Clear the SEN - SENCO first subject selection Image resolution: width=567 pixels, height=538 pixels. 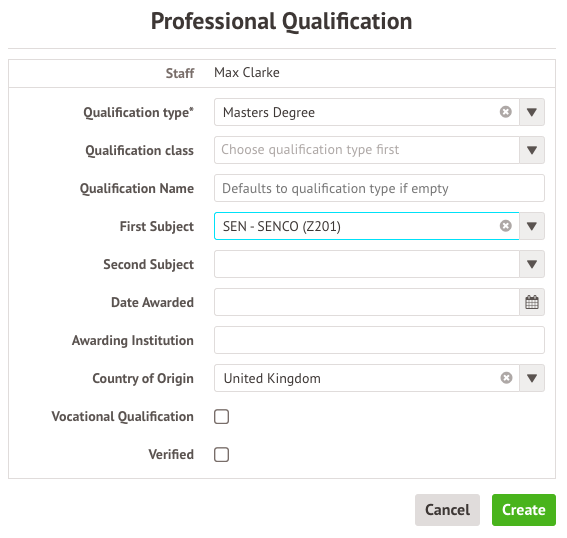pos(506,226)
